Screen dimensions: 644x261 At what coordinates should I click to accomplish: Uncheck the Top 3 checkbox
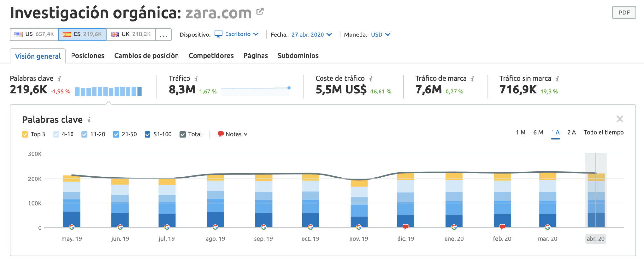click(25, 134)
